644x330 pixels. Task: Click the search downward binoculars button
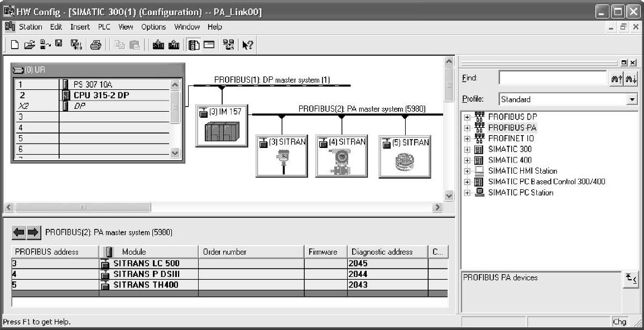[631, 79]
